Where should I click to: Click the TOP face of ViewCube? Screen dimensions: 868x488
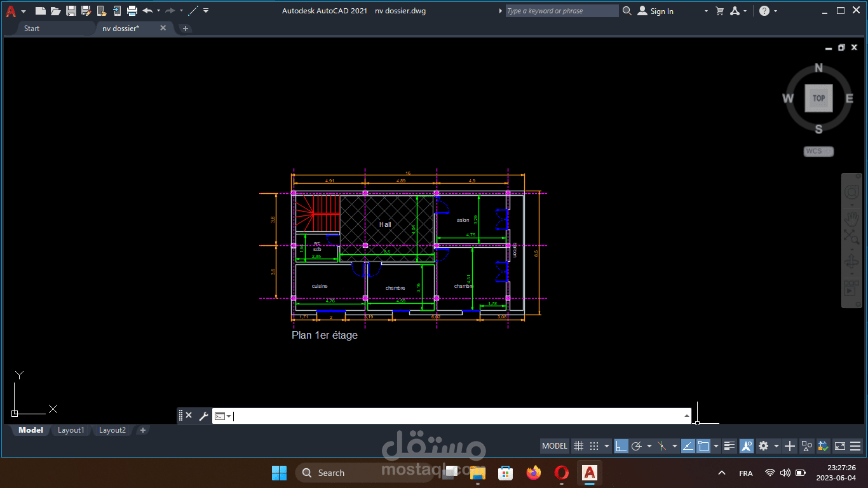pos(818,98)
